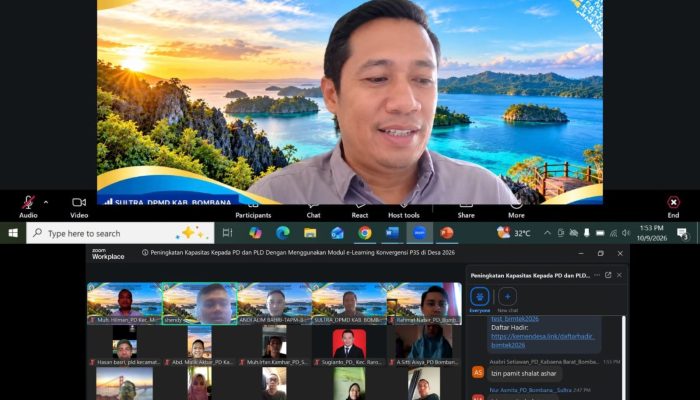Open the More options menu
The width and height of the screenshot is (700, 400).
516,212
